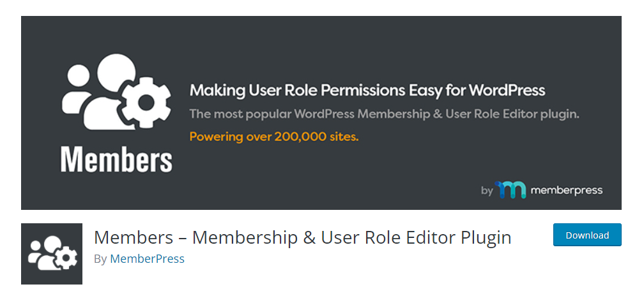Image resolution: width=644 pixels, height=296 pixels.
Task: Click the plugin title 'Members – Membership & User Role Editor Plugin'
Action: pos(302,238)
